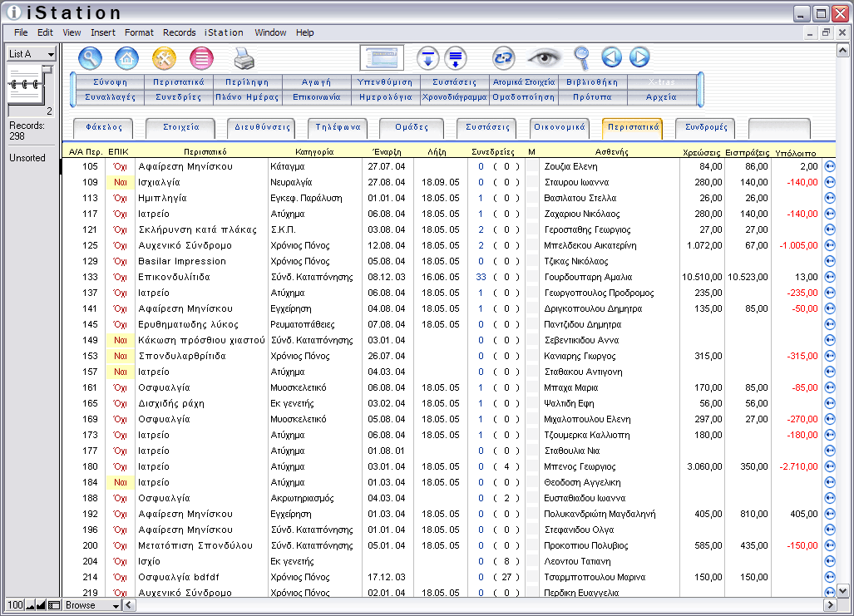Click the Κατηγορία column header

(314, 152)
